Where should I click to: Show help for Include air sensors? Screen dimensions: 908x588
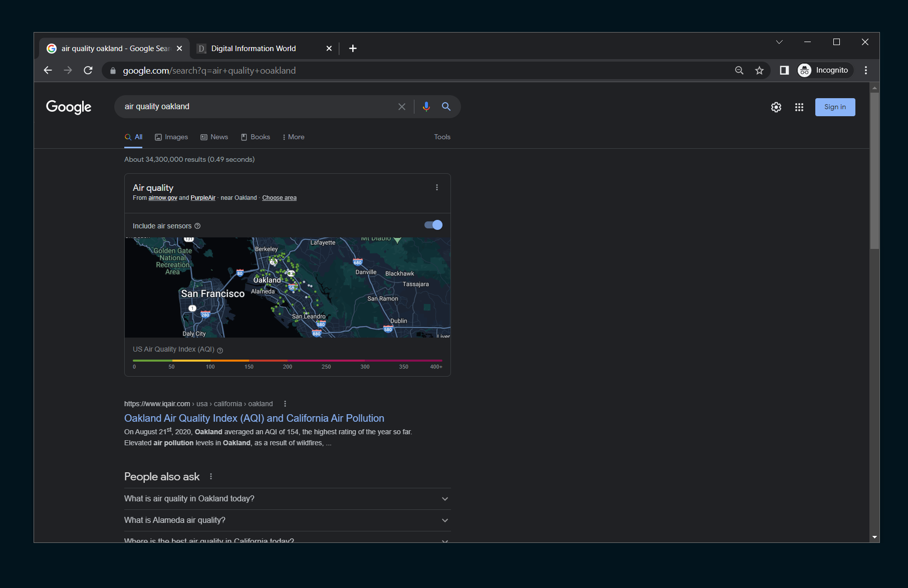(x=197, y=226)
